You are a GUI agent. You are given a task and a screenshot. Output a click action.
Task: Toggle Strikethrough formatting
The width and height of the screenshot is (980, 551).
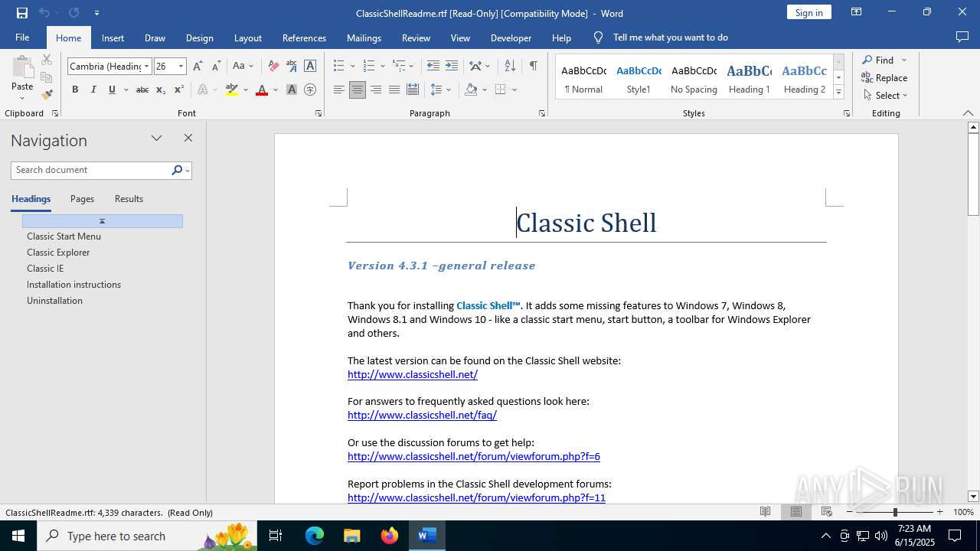click(x=142, y=90)
